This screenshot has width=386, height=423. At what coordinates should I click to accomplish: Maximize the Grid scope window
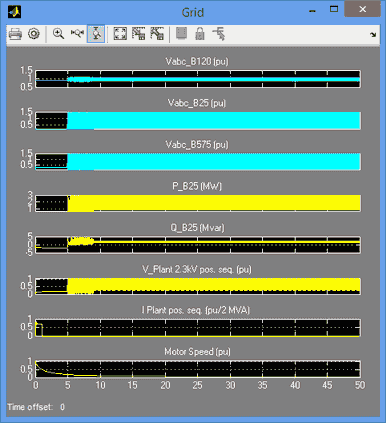coord(334,9)
